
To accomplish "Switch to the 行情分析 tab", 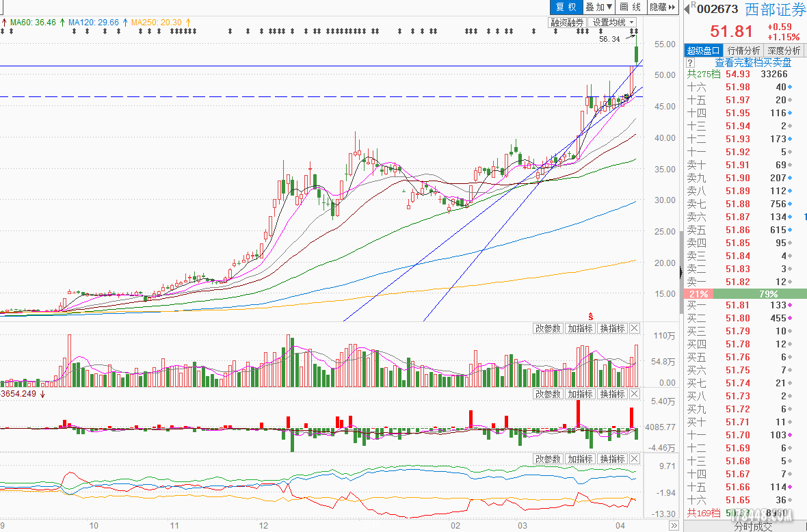I will click(743, 51).
